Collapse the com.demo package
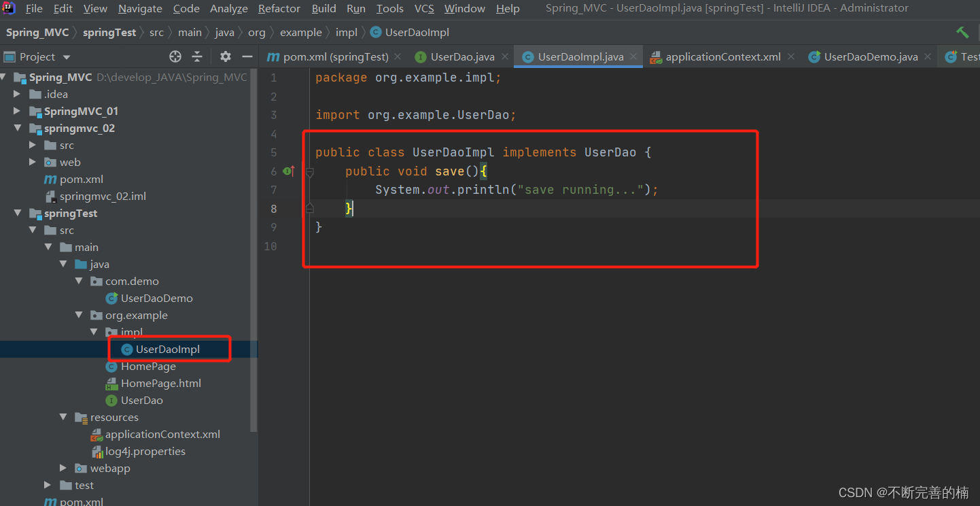Viewport: 980px width, 506px height. [79, 281]
